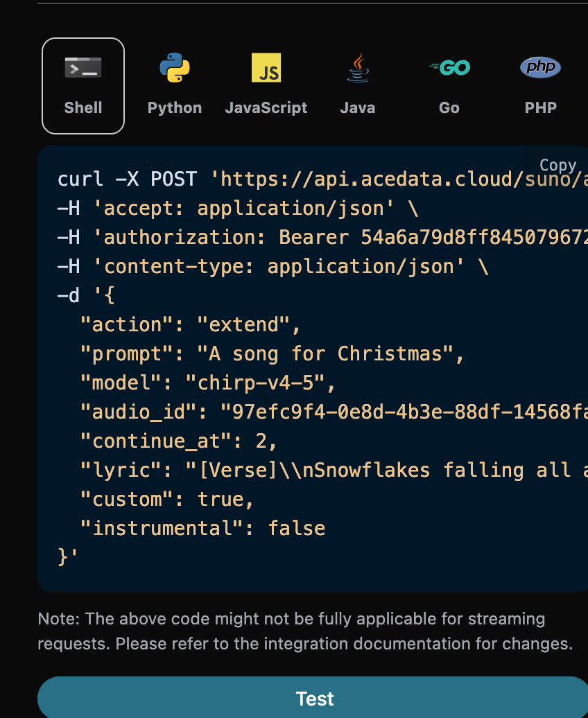Click the Shell terminal icon
Screen dimensions: 588x718
tap(83, 68)
